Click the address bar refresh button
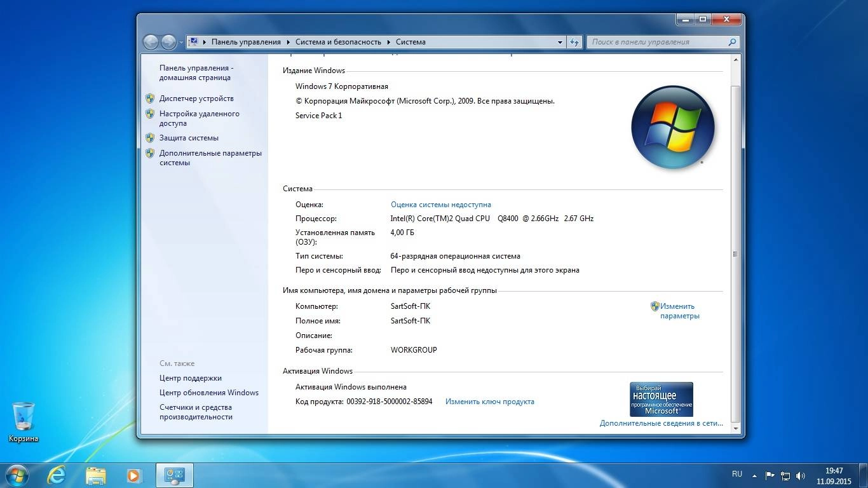 click(574, 42)
